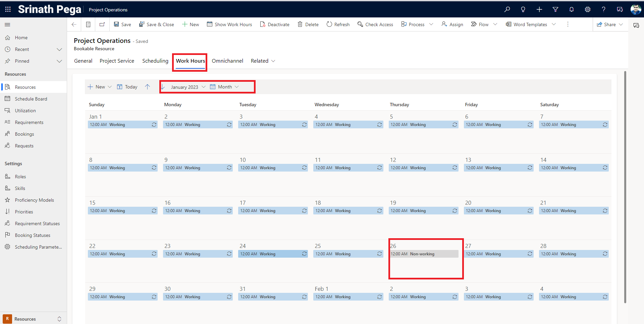The image size is (644, 324).
Task: Click the search magnifier icon in header
Action: 507,9
